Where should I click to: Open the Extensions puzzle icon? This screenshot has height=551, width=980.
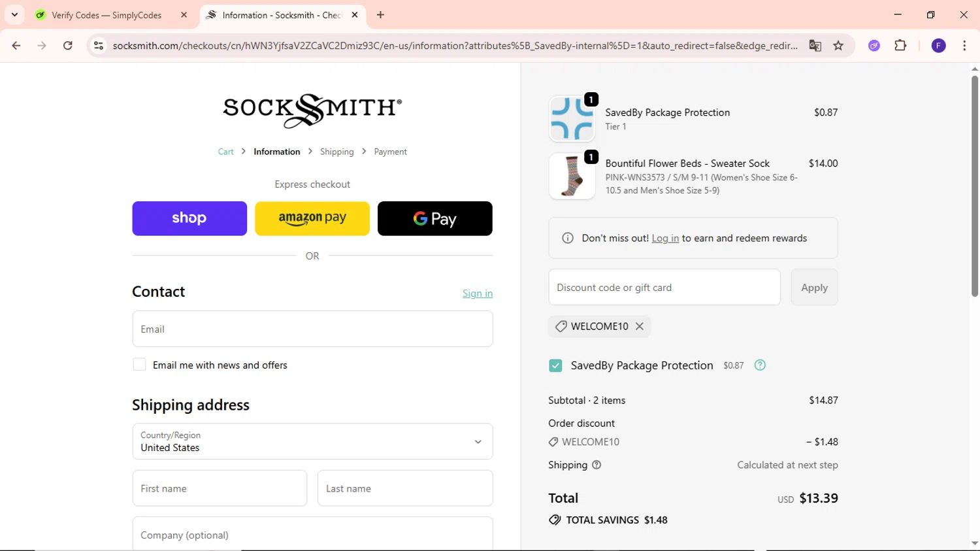click(900, 46)
